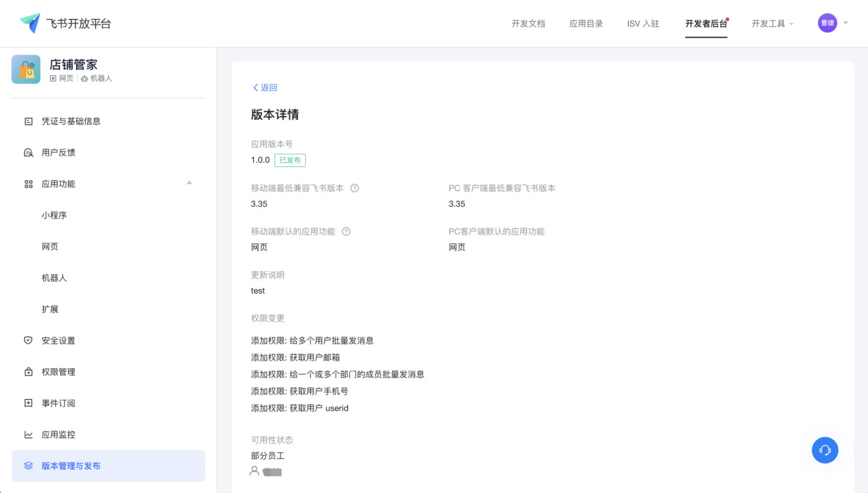Click help icon beside 移动端最低兼容飞书版本
This screenshot has height=493, width=868.
coord(354,188)
